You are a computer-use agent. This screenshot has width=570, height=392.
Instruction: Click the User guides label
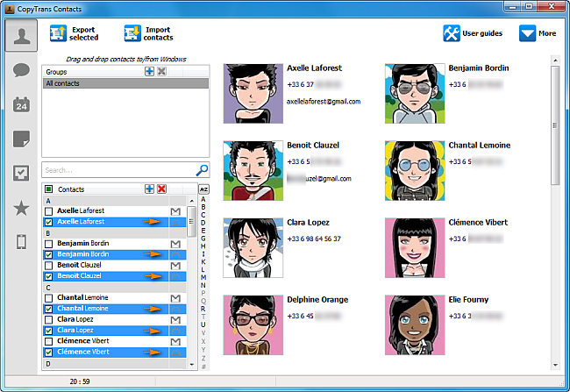[x=482, y=33]
